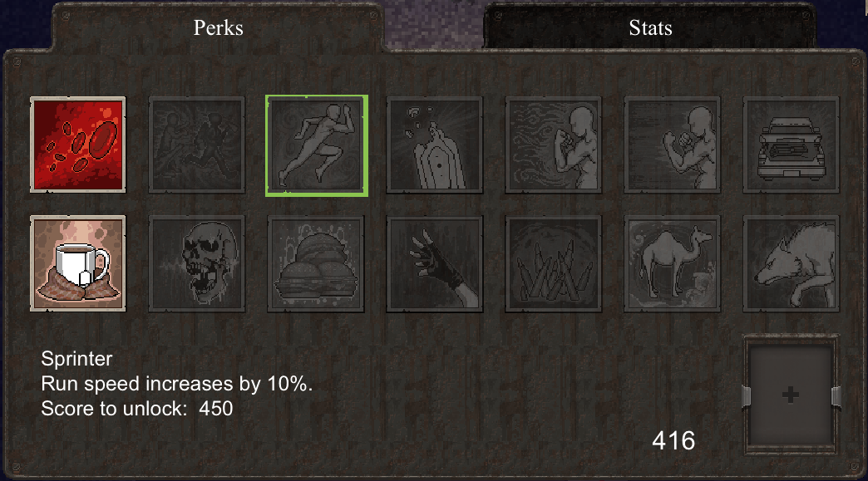Choose the stacked burgers perk icon
Viewport: 868px width, 481px height.
tap(316, 263)
